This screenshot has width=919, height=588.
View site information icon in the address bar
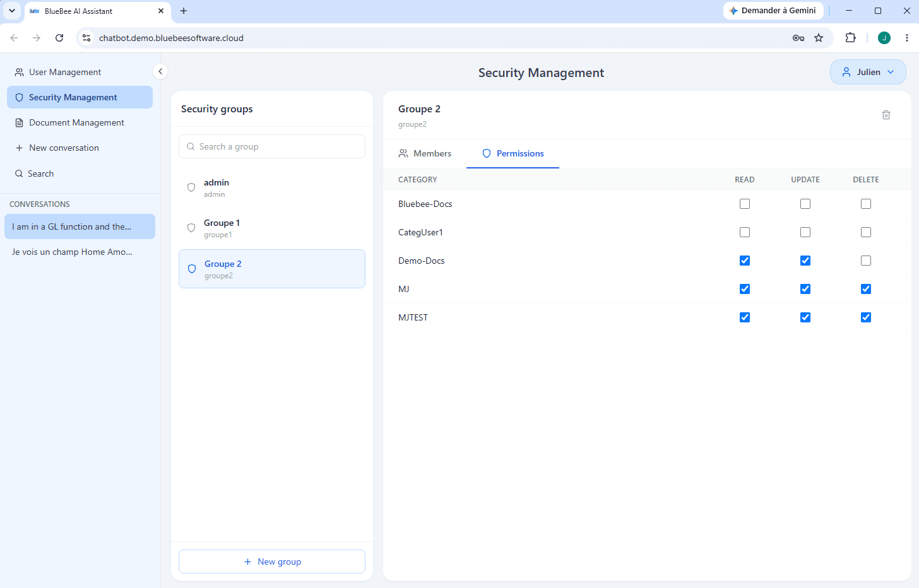tap(86, 38)
